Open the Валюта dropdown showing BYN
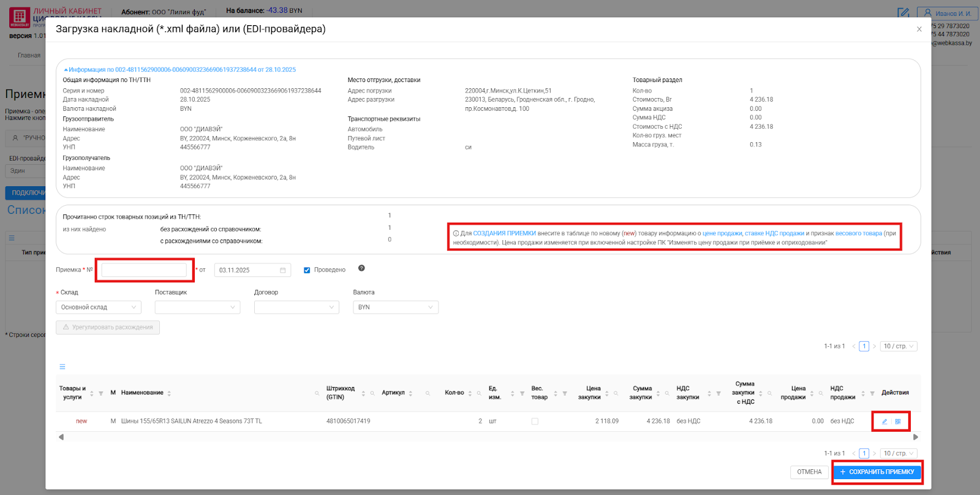The width and height of the screenshot is (980, 495). click(x=396, y=308)
